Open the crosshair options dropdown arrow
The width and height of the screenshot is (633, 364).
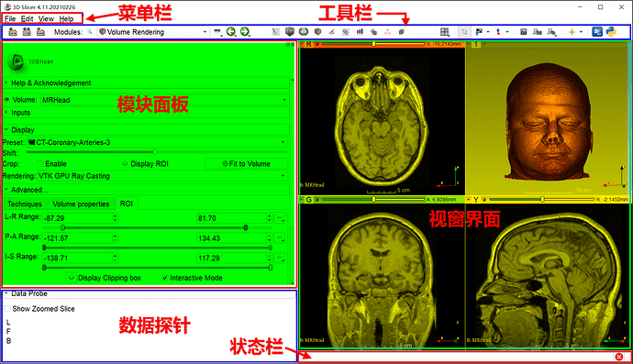(x=582, y=32)
